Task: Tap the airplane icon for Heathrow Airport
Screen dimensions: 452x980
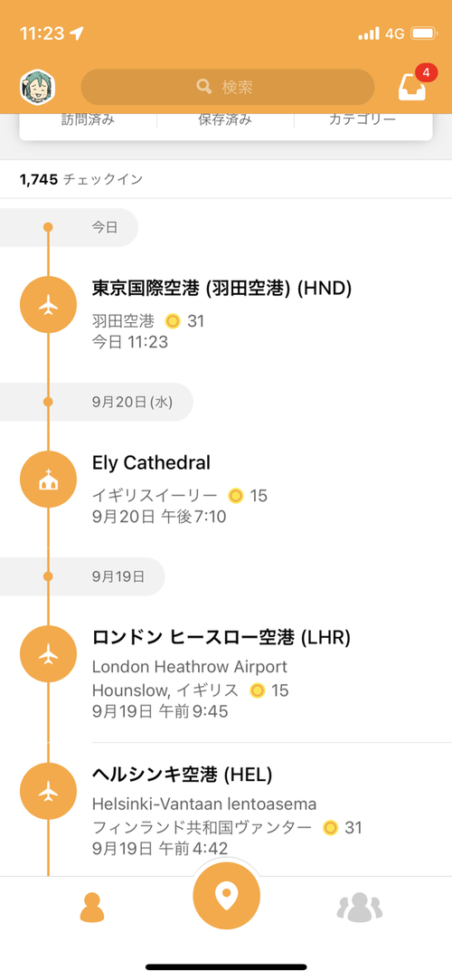Action: 48,653
